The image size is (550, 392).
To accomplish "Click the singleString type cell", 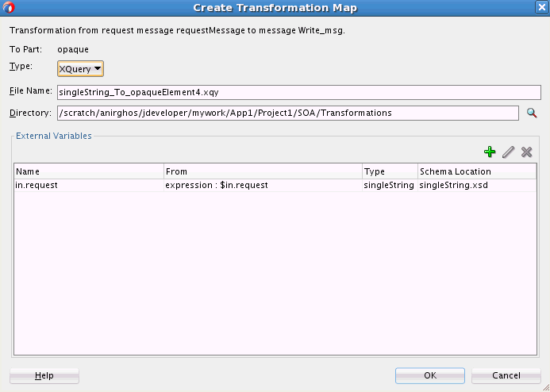I will tap(390, 185).
